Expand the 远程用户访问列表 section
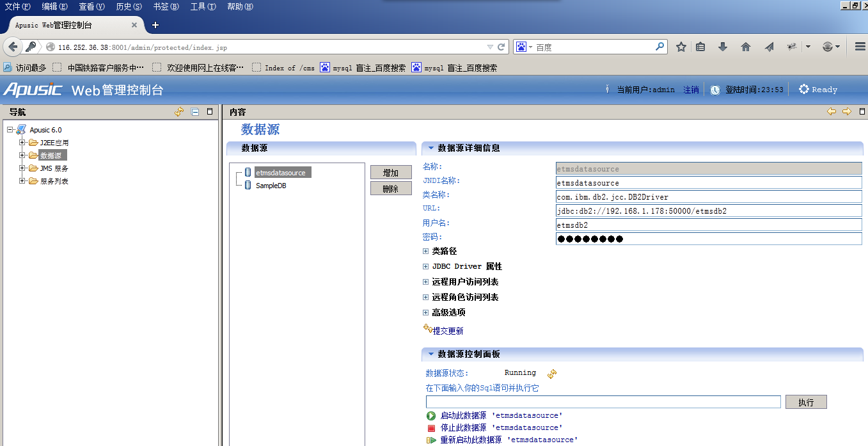The image size is (868, 446). click(x=425, y=282)
